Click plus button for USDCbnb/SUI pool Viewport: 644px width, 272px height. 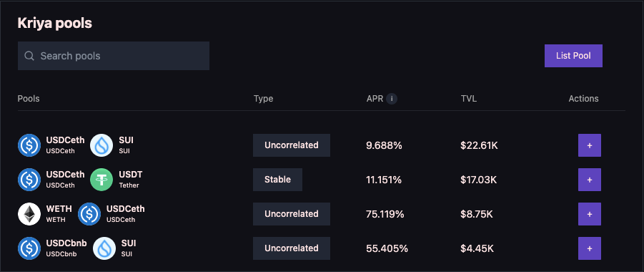(590, 248)
